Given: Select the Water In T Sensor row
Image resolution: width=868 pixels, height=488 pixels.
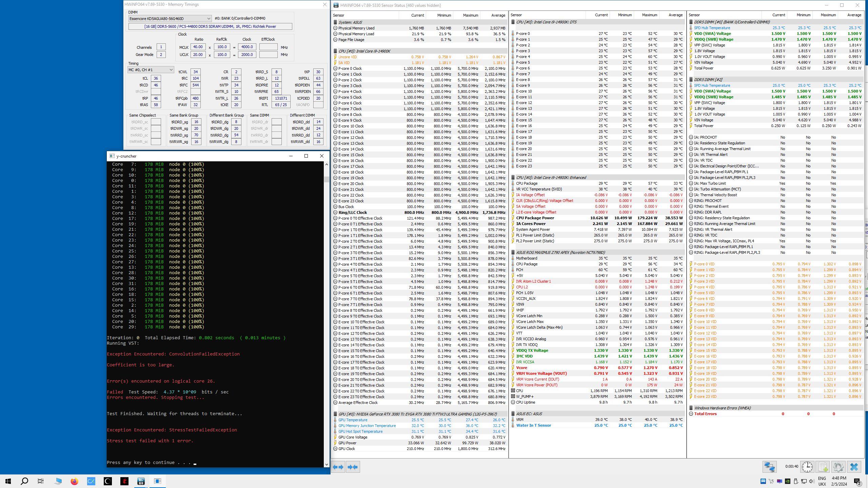Looking at the screenshot, I should pyautogui.click(x=597, y=425).
